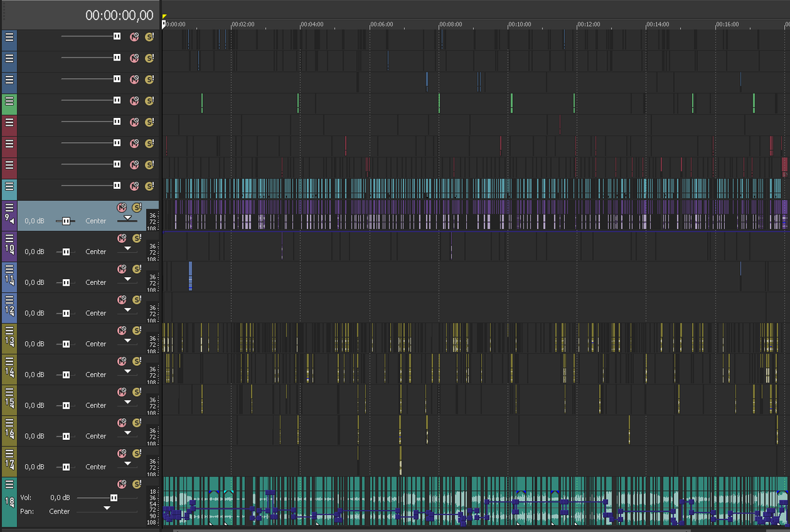Click track 10's "0,0 dB" volume value
Image resolution: width=790 pixels, height=532 pixels.
(34, 252)
